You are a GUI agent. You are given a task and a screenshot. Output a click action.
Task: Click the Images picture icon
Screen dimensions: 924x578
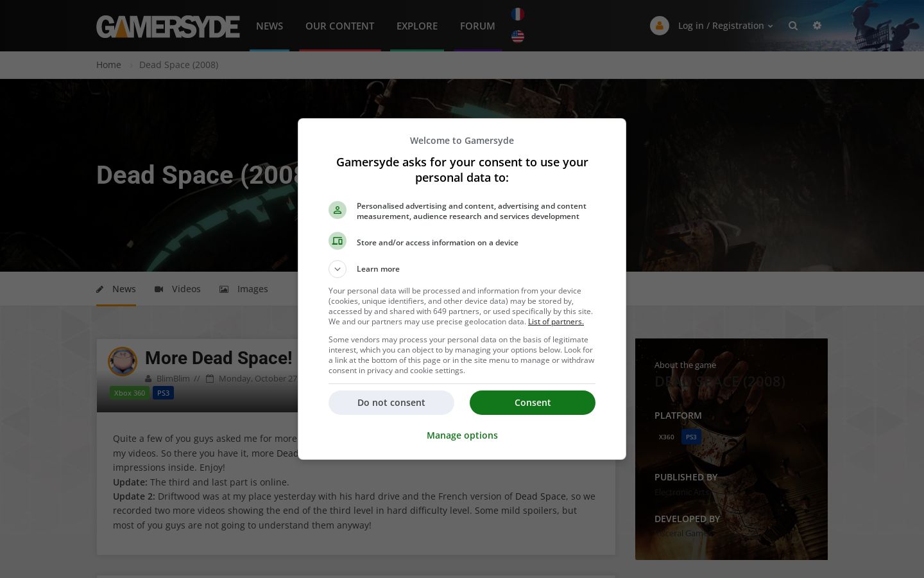coord(224,289)
